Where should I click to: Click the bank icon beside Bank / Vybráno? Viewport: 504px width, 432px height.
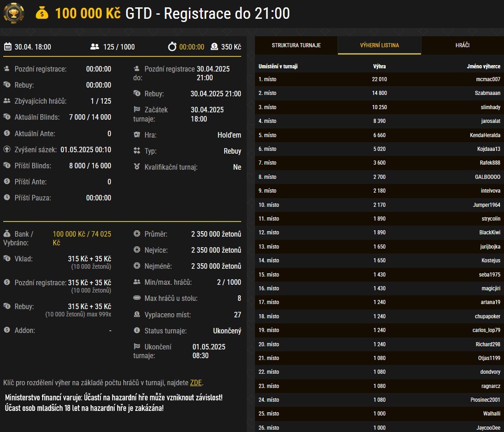click(7, 234)
